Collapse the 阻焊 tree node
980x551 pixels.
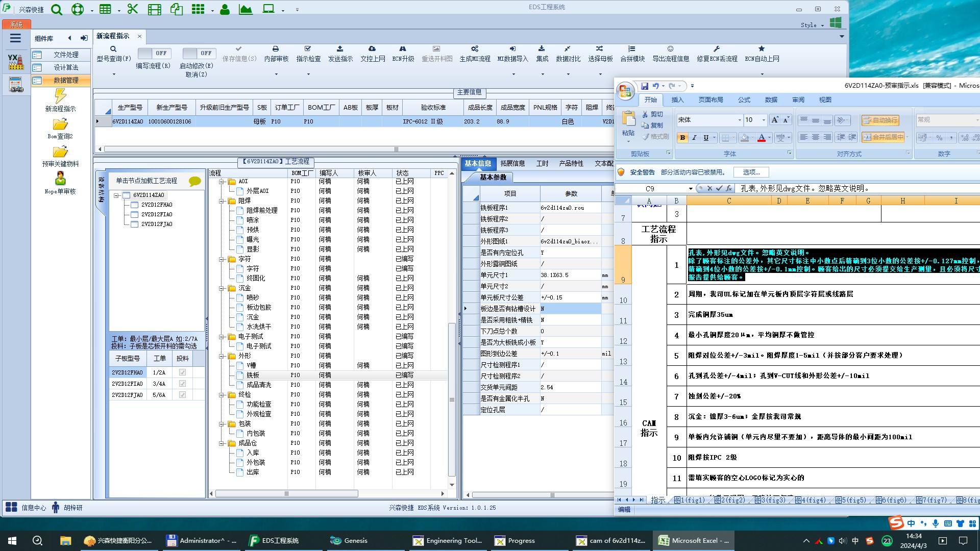tap(222, 201)
